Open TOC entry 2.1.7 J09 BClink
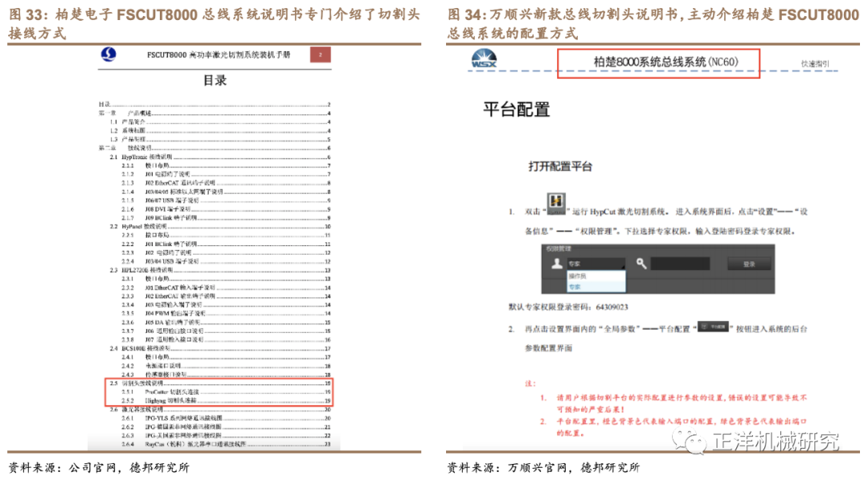 pos(226,218)
